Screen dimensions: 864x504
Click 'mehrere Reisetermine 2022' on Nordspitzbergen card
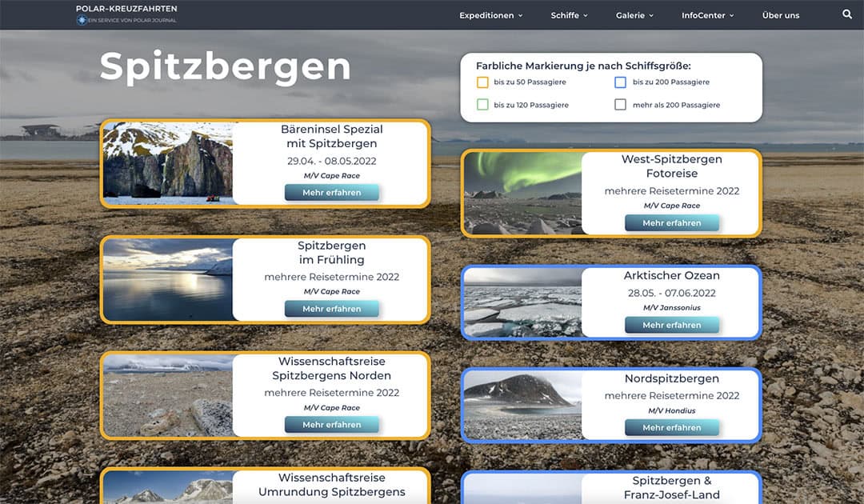click(x=672, y=395)
